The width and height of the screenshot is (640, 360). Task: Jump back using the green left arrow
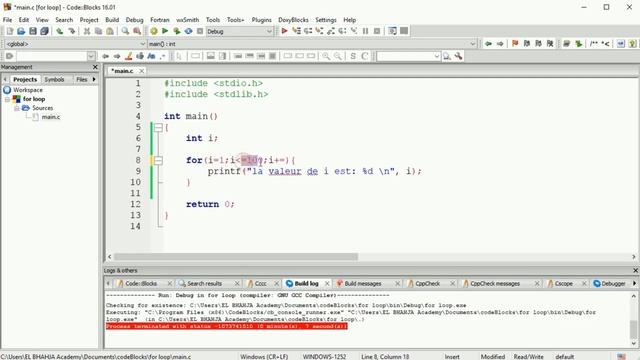(488, 44)
